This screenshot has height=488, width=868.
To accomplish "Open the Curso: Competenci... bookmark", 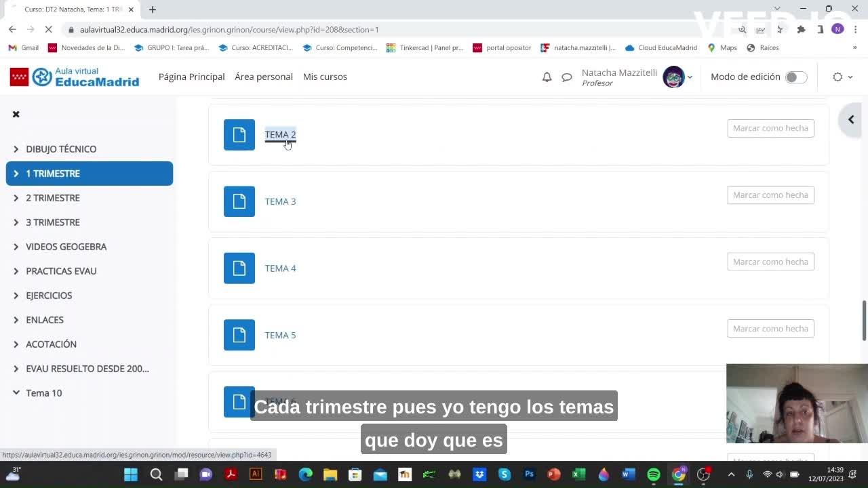I will [x=340, y=48].
